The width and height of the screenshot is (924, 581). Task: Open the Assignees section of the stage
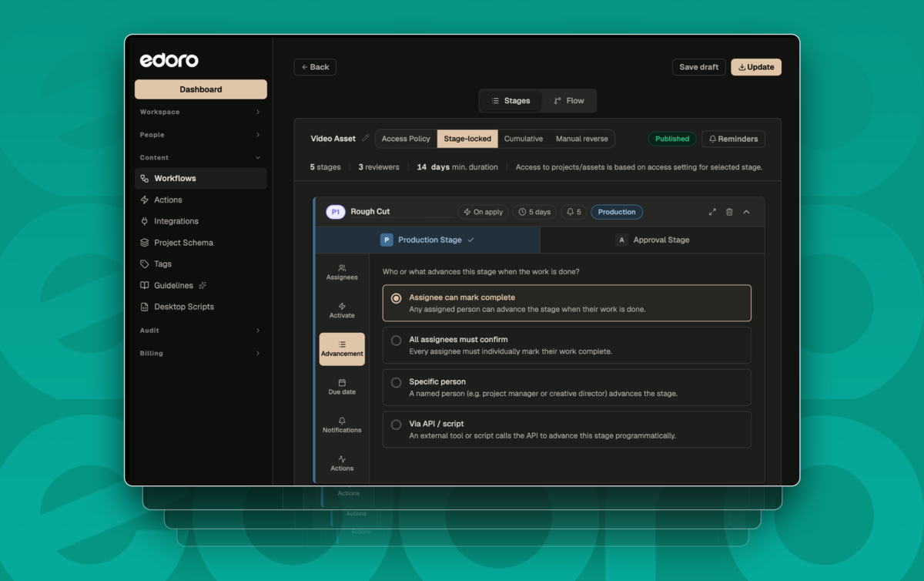342,273
